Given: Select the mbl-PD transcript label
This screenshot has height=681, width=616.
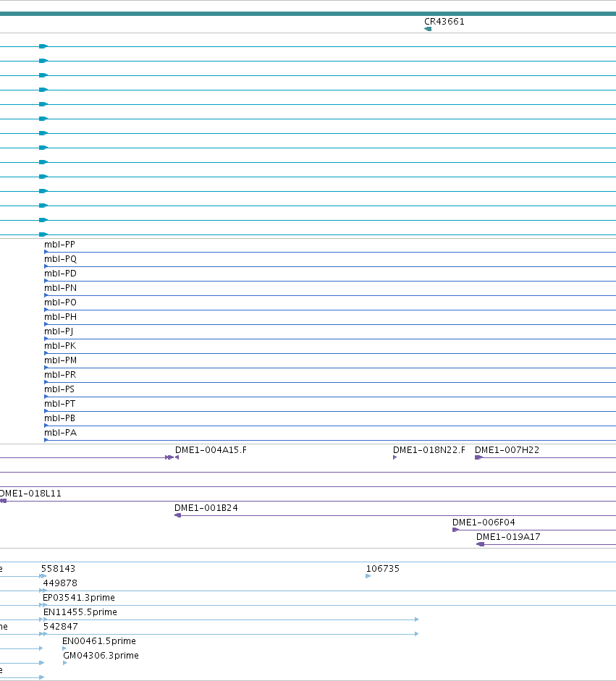Looking at the screenshot, I should pos(60,274).
